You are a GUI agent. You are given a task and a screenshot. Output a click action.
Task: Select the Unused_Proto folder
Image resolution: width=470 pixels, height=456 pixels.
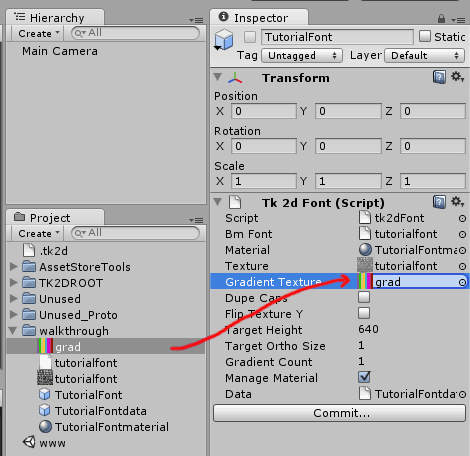tap(78, 315)
